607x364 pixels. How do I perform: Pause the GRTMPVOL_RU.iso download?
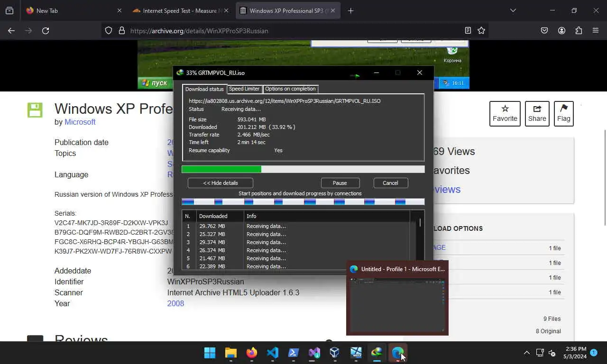pos(340,183)
